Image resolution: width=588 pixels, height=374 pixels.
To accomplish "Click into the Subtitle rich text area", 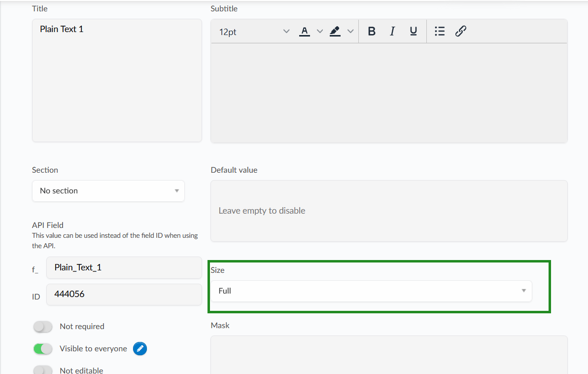I will coord(389,93).
